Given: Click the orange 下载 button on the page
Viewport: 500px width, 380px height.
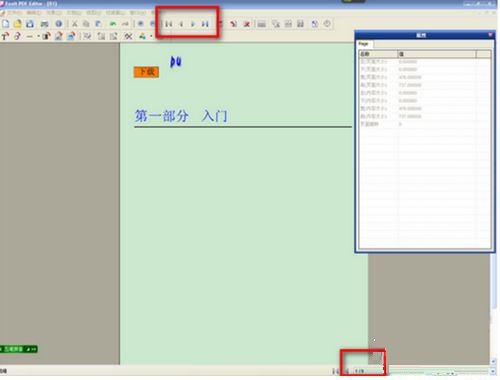Looking at the screenshot, I should pos(146,72).
